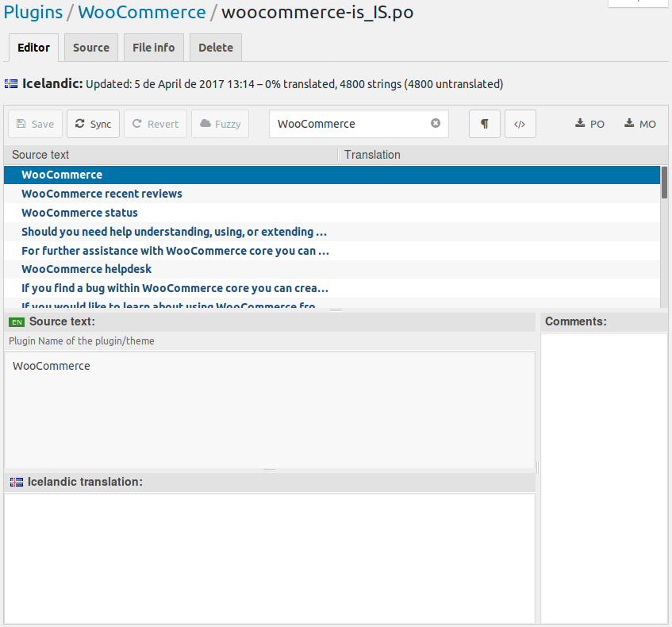672x627 pixels.
Task: Select the 'WooCommerce status' source string
Action: [x=79, y=213]
